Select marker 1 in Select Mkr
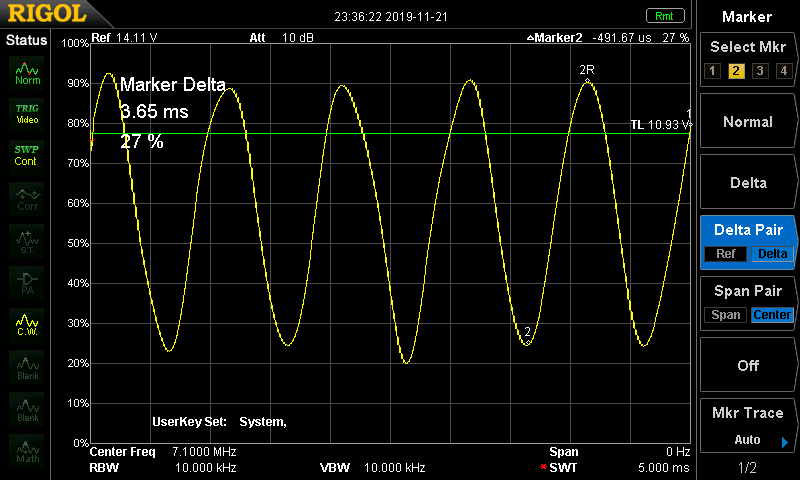800x480 pixels. pos(713,71)
